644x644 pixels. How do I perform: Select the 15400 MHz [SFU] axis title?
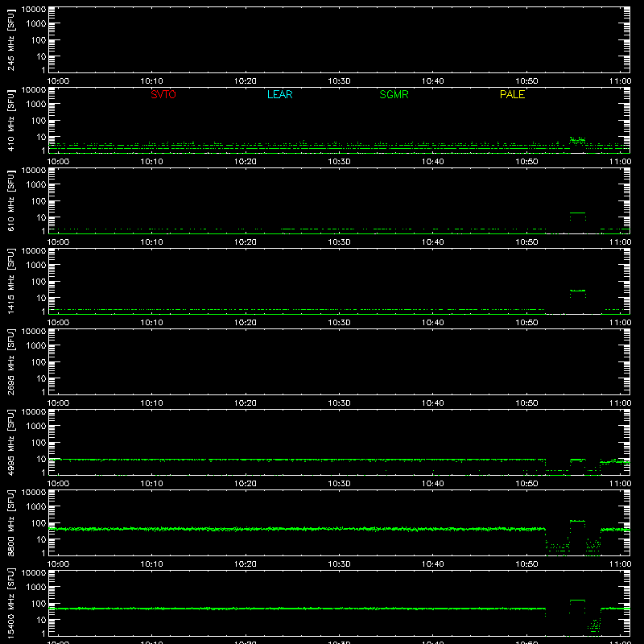tap(11, 603)
